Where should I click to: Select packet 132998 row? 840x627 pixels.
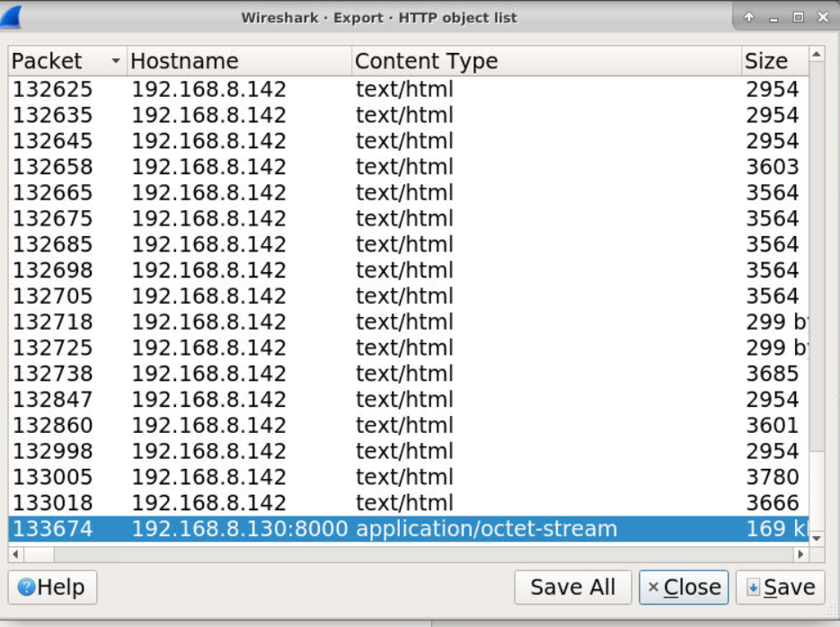(x=408, y=451)
